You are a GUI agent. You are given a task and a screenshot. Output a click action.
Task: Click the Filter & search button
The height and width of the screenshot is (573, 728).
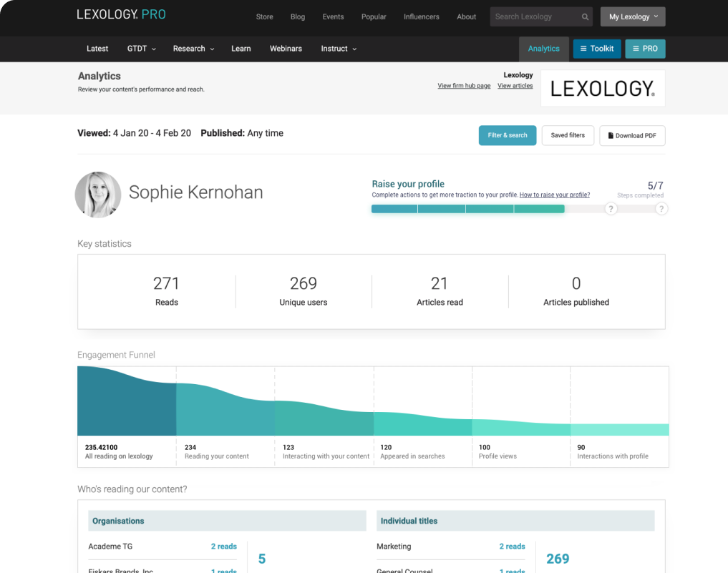click(507, 135)
